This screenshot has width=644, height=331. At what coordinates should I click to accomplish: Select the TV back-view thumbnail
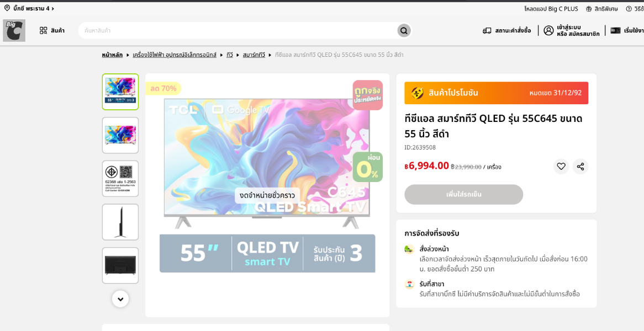coord(120,265)
